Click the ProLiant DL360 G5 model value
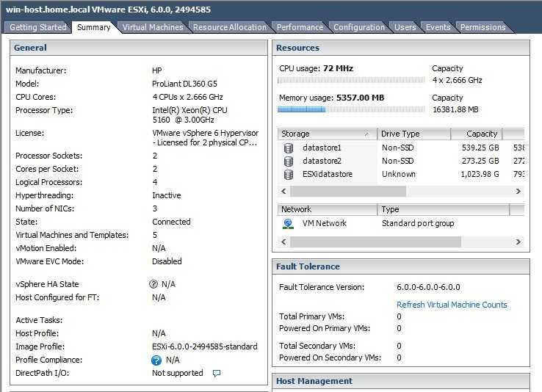Viewport: 542px width, 392px height. click(184, 84)
